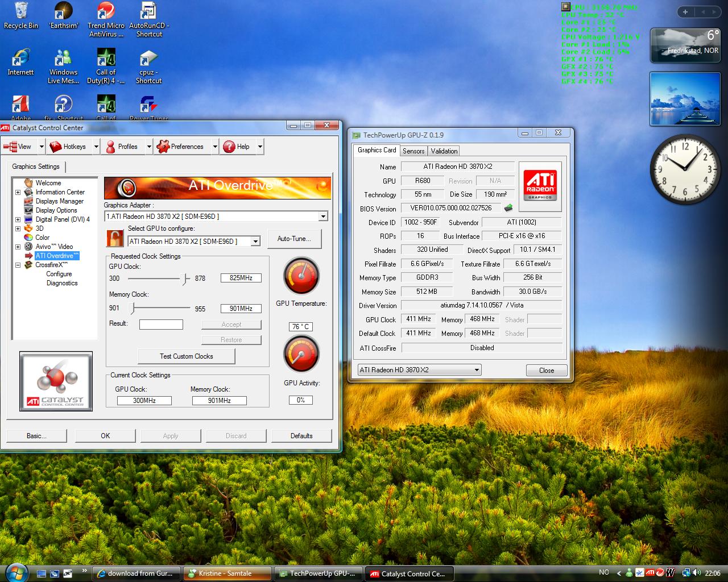Click the BIOS save chip icon in GPU-Z
Viewport: 728px width, 582px height.
click(x=508, y=208)
